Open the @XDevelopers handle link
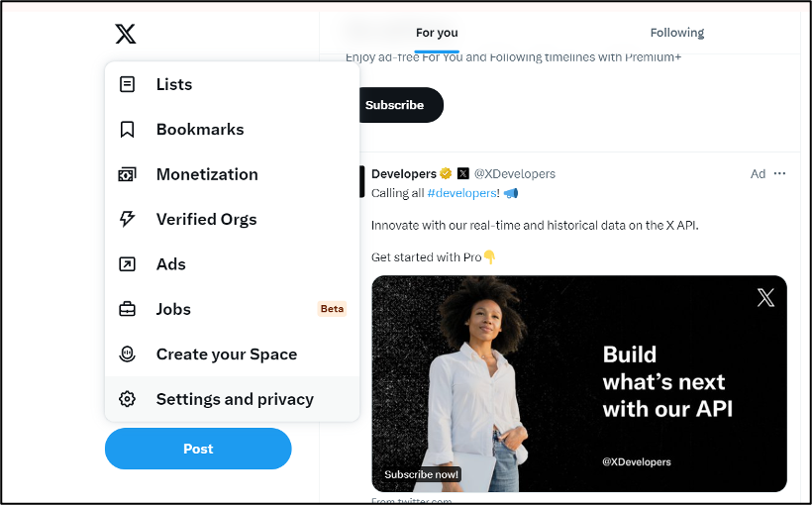 (x=514, y=173)
